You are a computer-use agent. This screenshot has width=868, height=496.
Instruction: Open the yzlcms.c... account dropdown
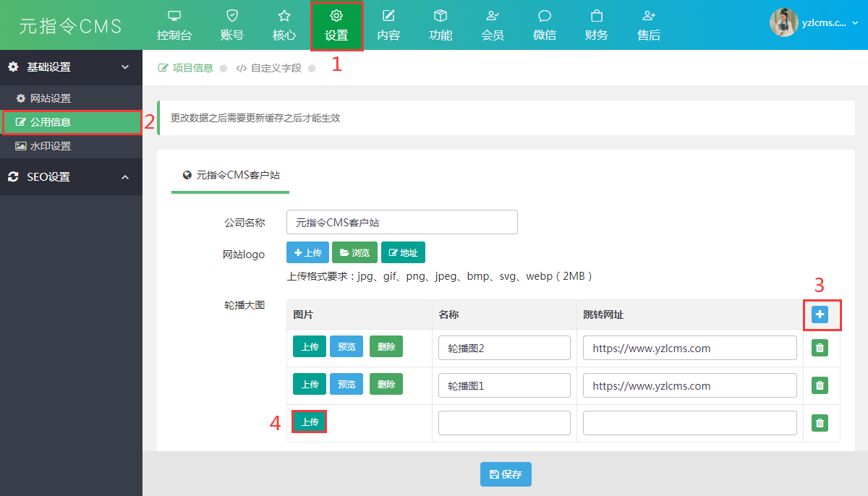coord(830,23)
